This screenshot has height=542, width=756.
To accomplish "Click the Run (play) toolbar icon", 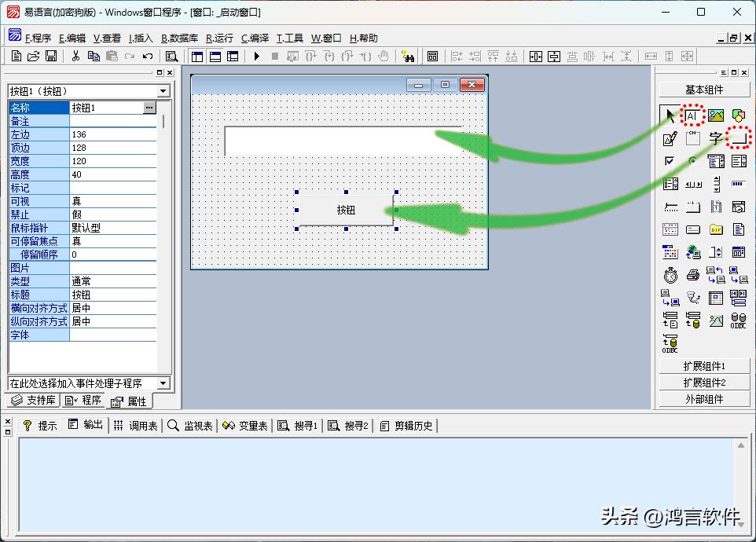I will (256, 57).
